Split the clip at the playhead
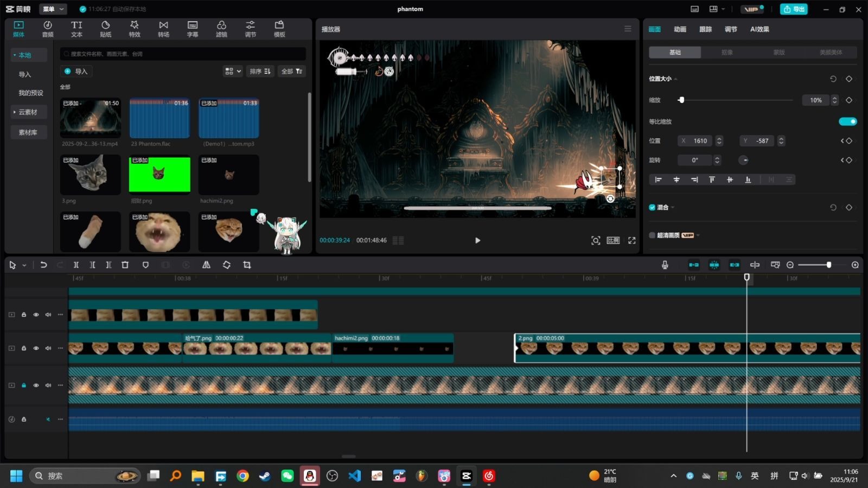Viewport: 868px width, 488px height. coord(76,265)
